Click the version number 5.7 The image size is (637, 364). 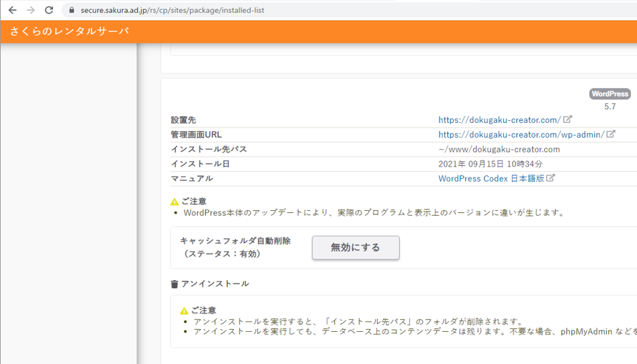click(609, 106)
